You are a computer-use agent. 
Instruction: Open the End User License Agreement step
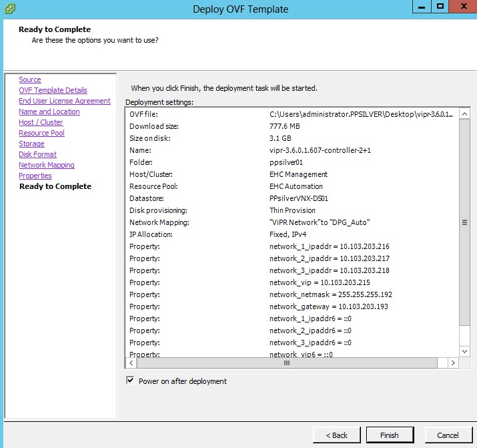[x=65, y=101]
